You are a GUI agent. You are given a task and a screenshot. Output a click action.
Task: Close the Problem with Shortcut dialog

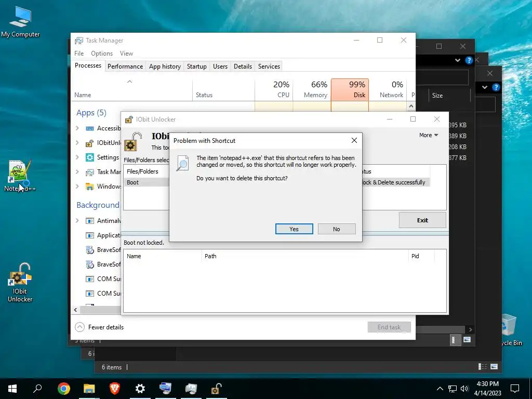pos(354,140)
